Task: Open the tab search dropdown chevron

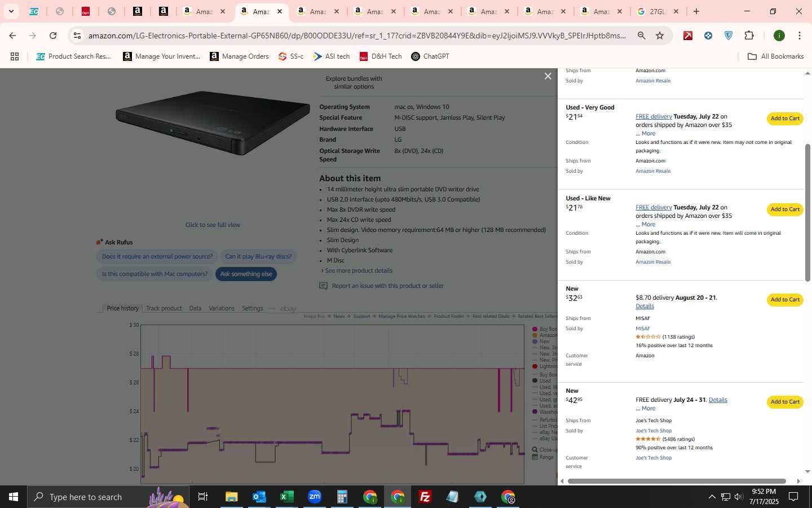Action: (11, 11)
